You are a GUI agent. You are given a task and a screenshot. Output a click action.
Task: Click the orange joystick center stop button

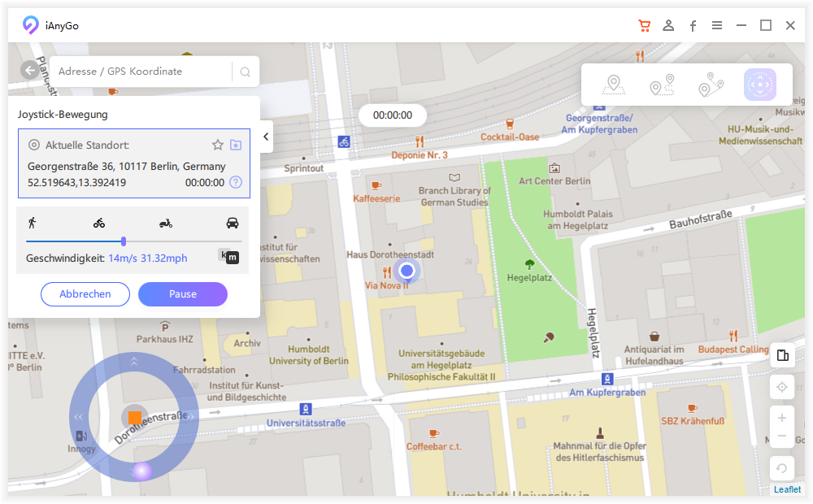click(135, 417)
